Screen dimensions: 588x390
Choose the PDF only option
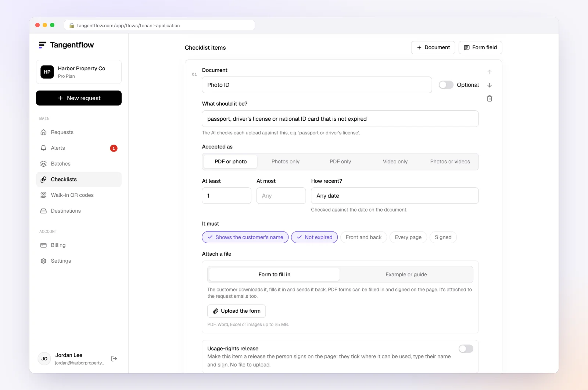pyautogui.click(x=340, y=162)
